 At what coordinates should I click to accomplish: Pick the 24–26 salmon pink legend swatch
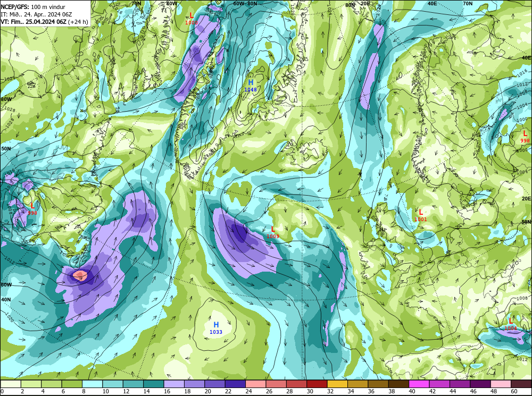point(256,384)
